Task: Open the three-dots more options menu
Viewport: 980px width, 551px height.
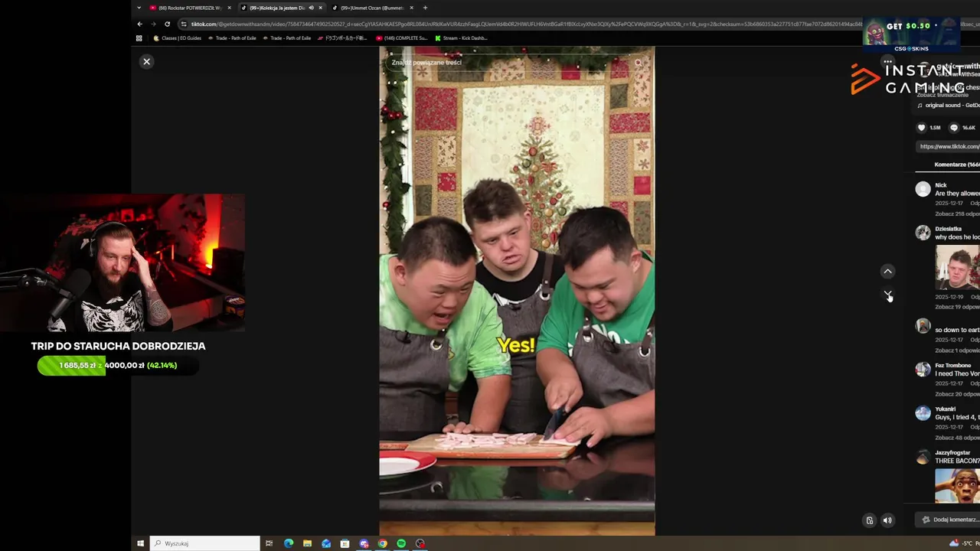Action: point(887,62)
